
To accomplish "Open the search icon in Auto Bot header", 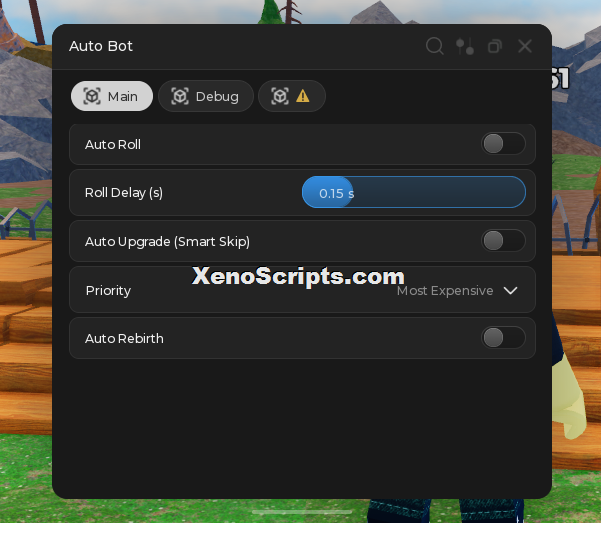I will coord(435,46).
